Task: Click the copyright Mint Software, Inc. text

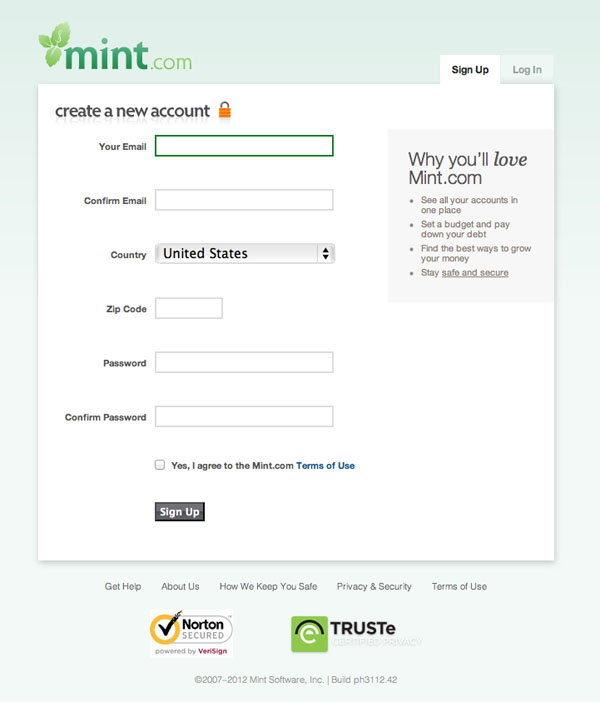Action: 296,680
